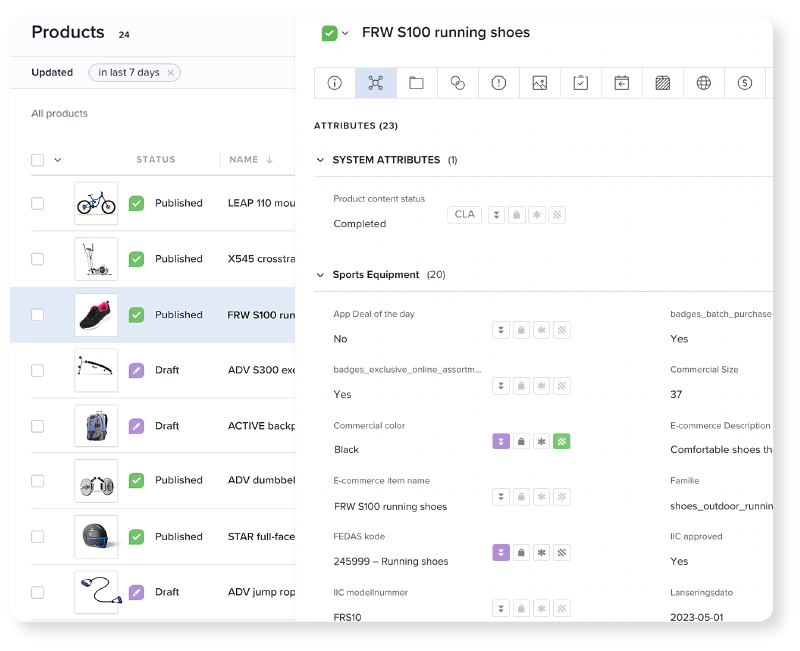Viewport: 800px width, 651px height.
Task: Open the calendar history tab icon
Action: [621, 83]
